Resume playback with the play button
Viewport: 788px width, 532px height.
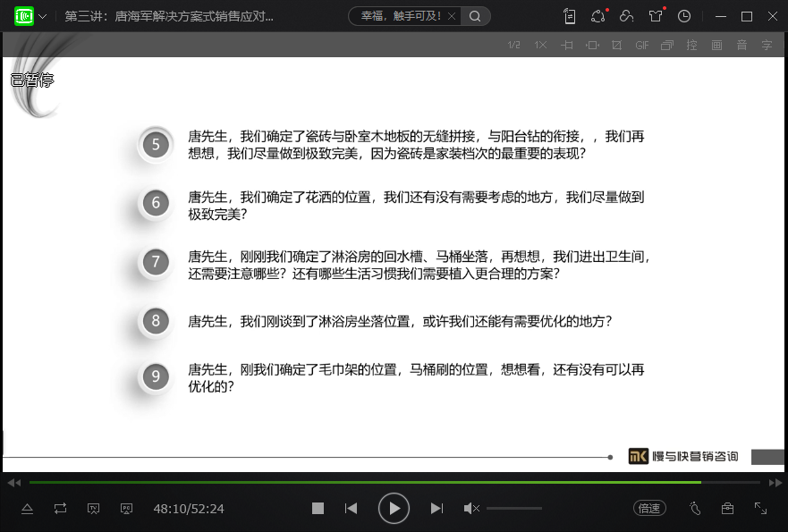394,508
